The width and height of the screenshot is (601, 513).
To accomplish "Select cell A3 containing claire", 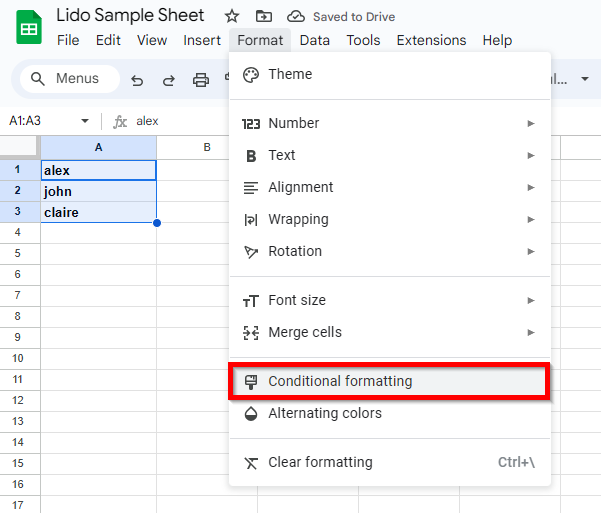I will point(99,212).
